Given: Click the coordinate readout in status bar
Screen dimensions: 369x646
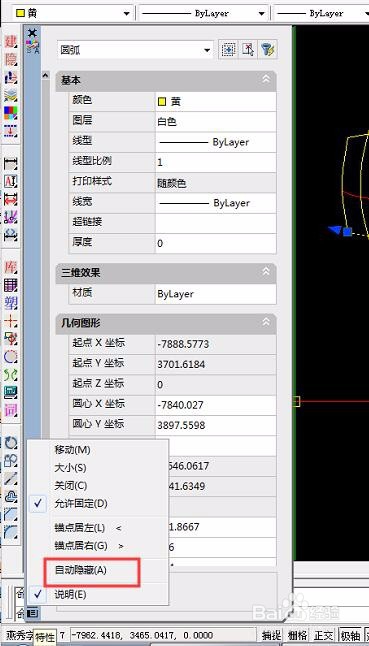Looking at the screenshot, I should coord(142,635).
